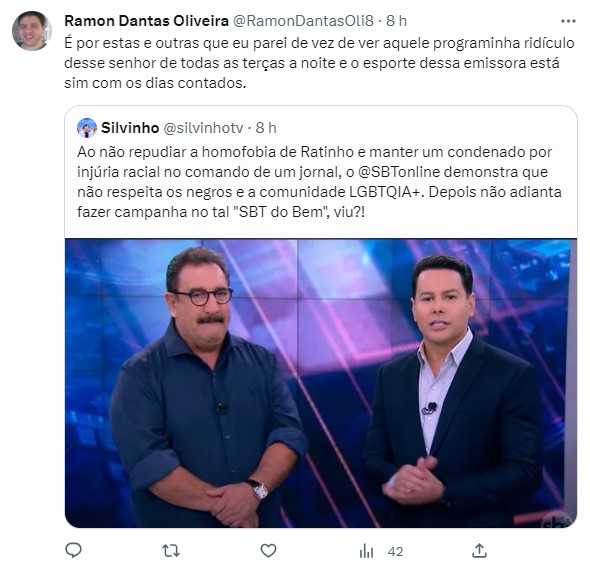Visit the @RamonDantasOli8 handle link

coord(303,21)
